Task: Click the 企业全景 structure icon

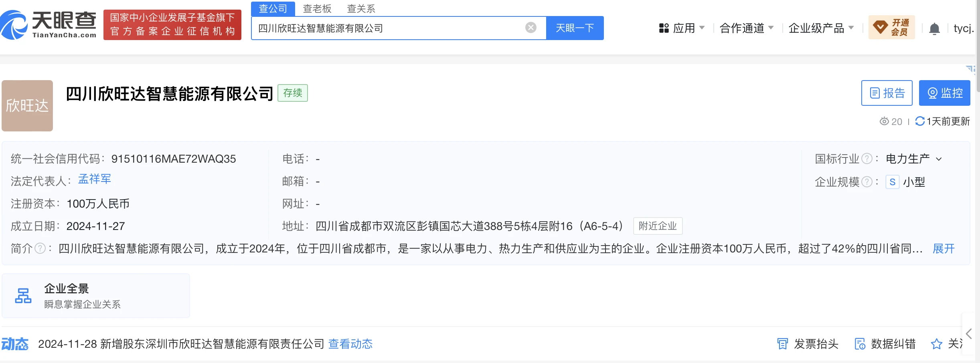Action: [x=23, y=296]
